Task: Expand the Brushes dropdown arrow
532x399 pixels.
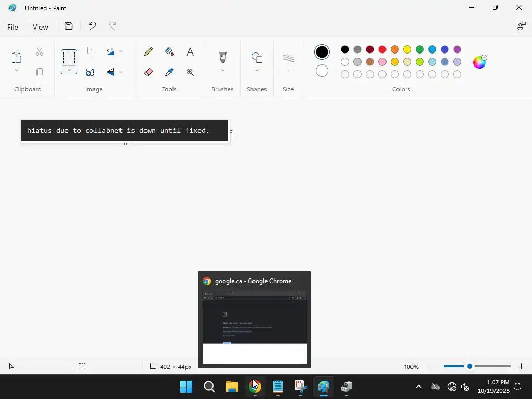Action: [222, 70]
